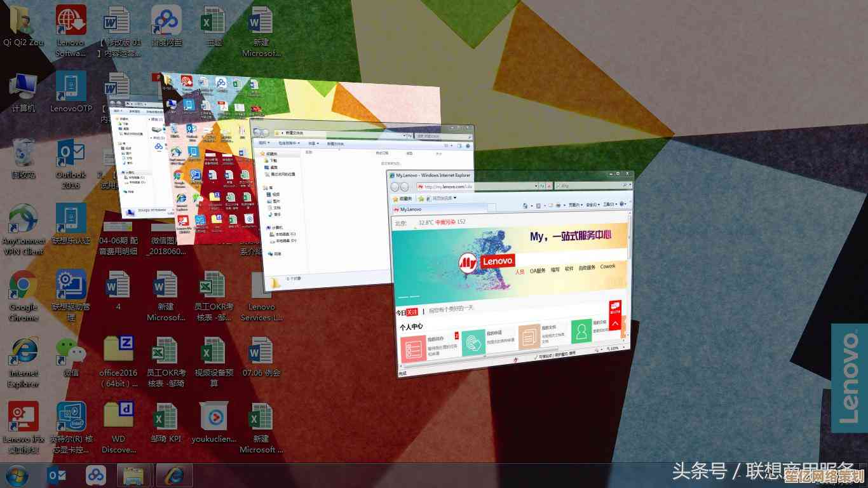868x488 pixels.
Task: Open the WD Discovery desktop folder icon
Action: click(x=118, y=419)
